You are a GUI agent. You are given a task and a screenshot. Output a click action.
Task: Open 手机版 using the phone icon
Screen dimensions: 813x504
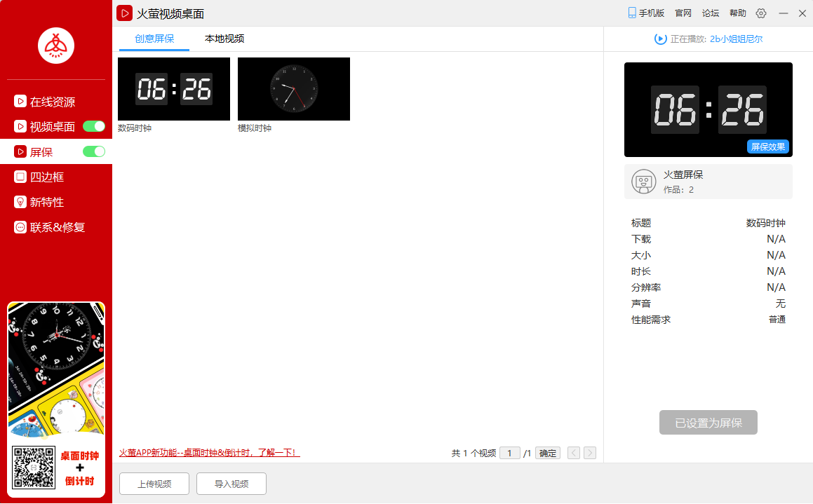(645, 13)
